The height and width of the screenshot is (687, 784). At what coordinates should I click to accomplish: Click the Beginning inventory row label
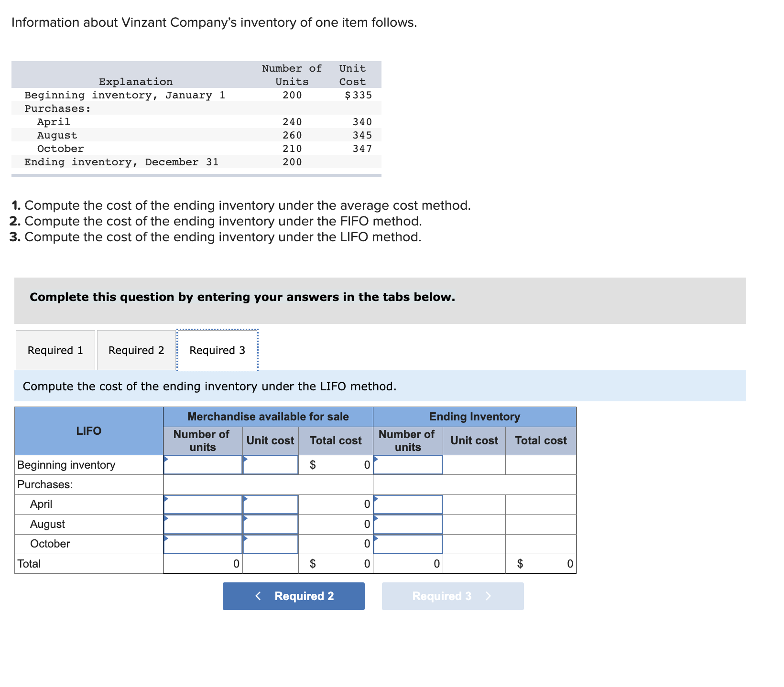pos(66,465)
